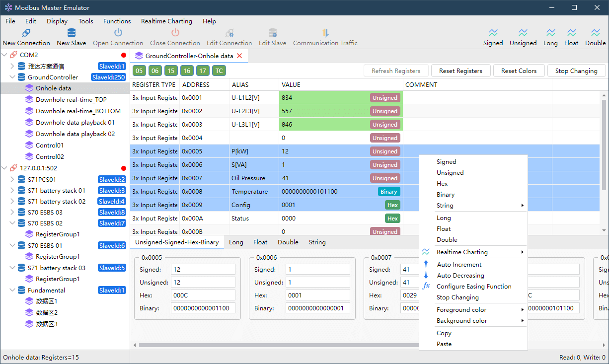Screen dimensions: 609x364
Task: Switch to the Float tab
Action: tap(260, 242)
